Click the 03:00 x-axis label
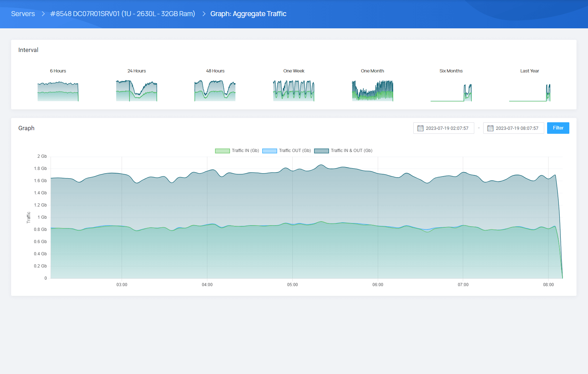This screenshot has width=588, height=374. tap(122, 285)
